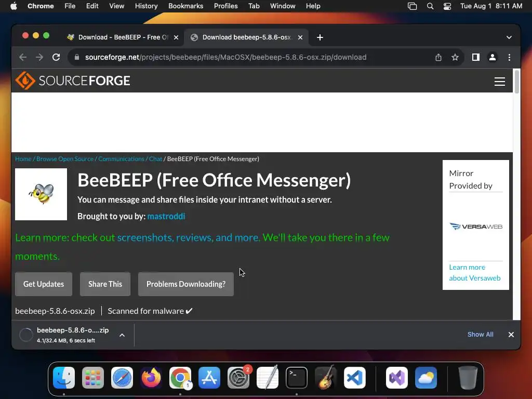Reload the SourceForge page

56,57
